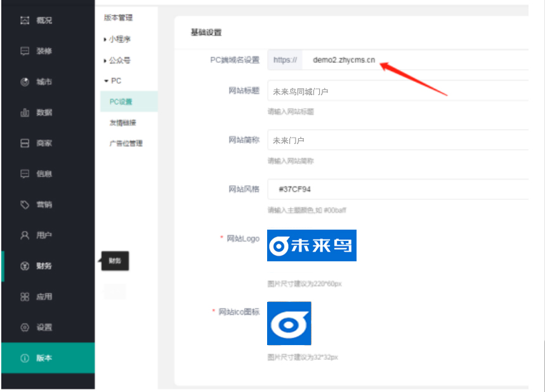The width and height of the screenshot is (545, 392).
Task: Go to 广告位管理 menu item
Action: [126, 143]
